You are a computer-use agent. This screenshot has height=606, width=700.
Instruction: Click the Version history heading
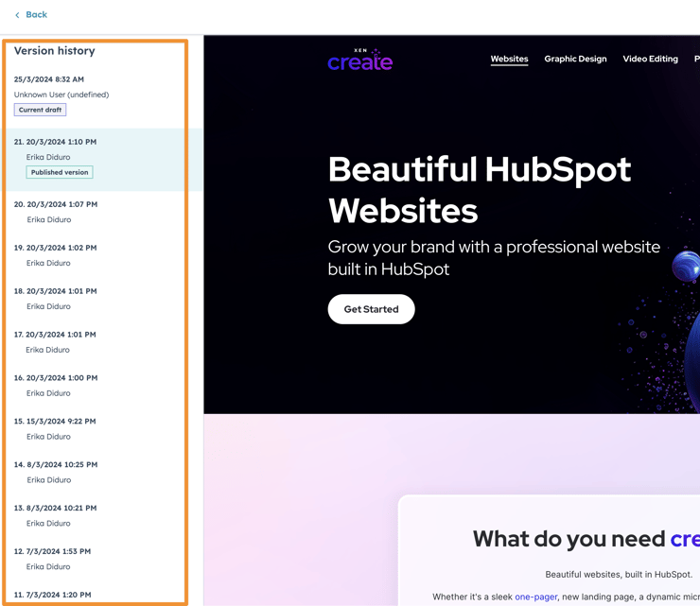[55, 51]
